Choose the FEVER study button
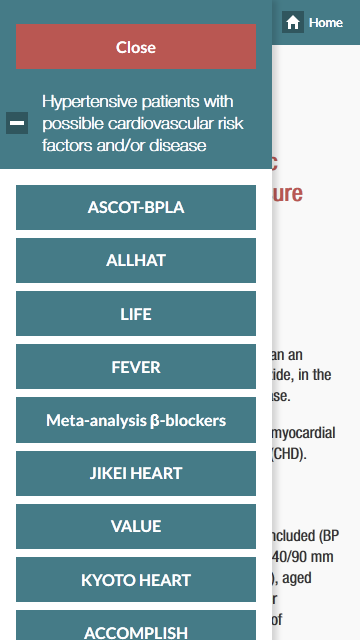This screenshot has width=360, height=640. (136, 367)
